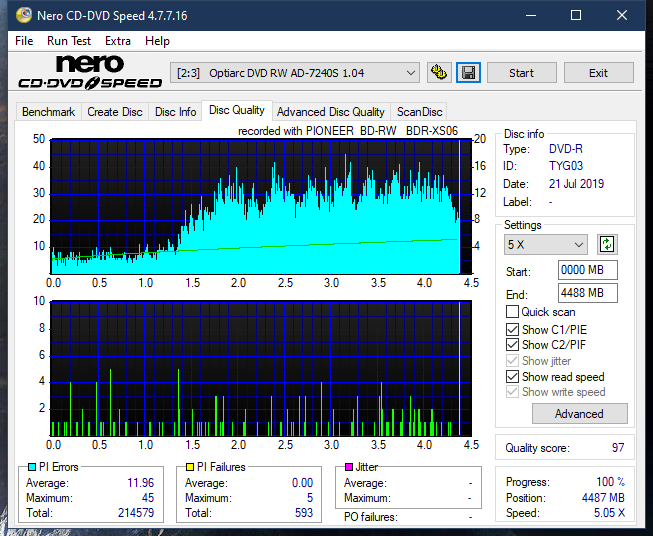The width and height of the screenshot is (653, 536).
Task: Enable the Quick scan checkbox
Action: (512, 312)
